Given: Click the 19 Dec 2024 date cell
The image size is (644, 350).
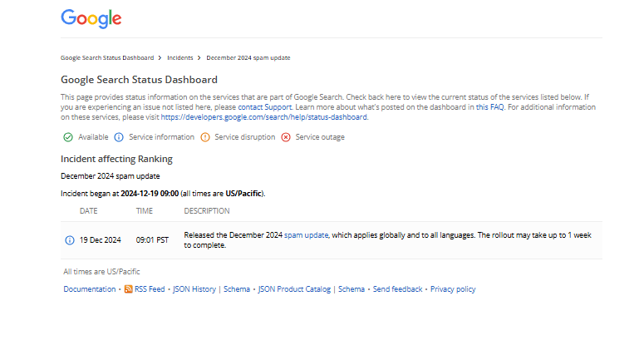Looking at the screenshot, I should pos(101,240).
